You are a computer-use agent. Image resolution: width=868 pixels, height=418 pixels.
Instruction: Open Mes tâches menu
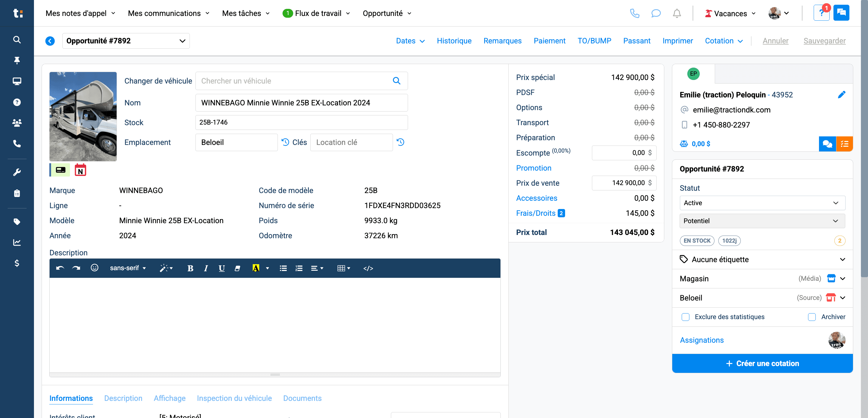pos(246,14)
